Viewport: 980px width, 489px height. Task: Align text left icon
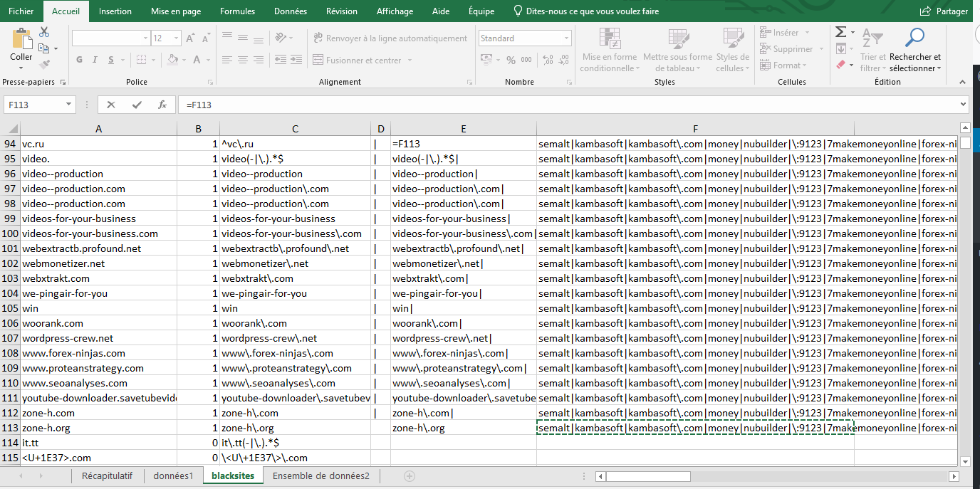click(227, 60)
